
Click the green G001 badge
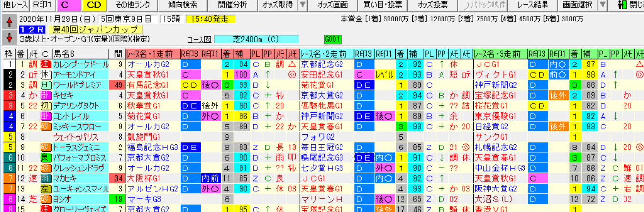click(333, 39)
